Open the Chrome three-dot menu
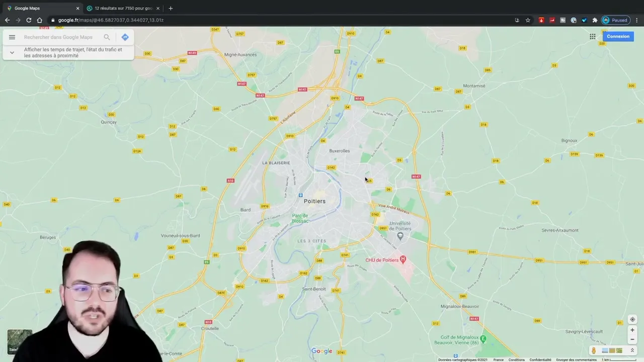This screenshot has height=362, width=644. coord(637,20)
